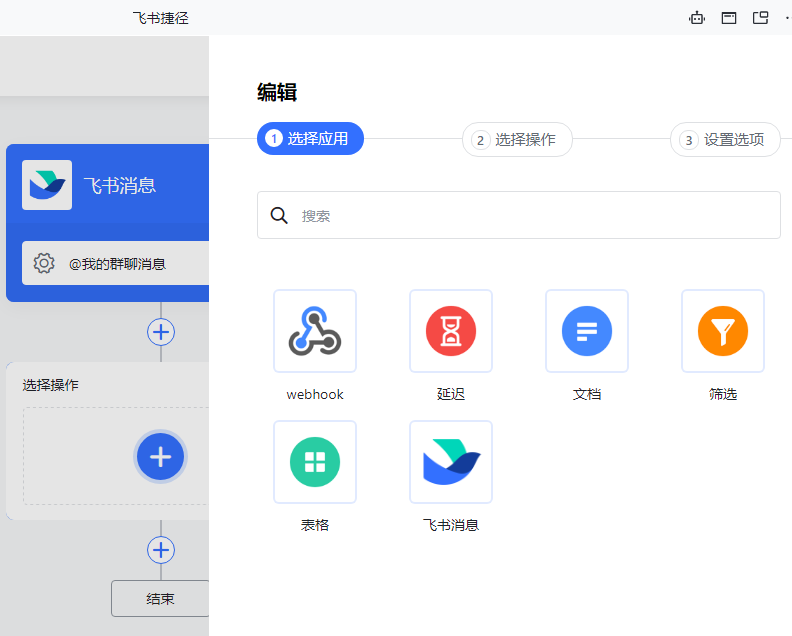The width and height of the screenshot is (792, 636).
Task: Pick the 筛选 filter app
Action: pyautogui.click(x=723, y=331)
